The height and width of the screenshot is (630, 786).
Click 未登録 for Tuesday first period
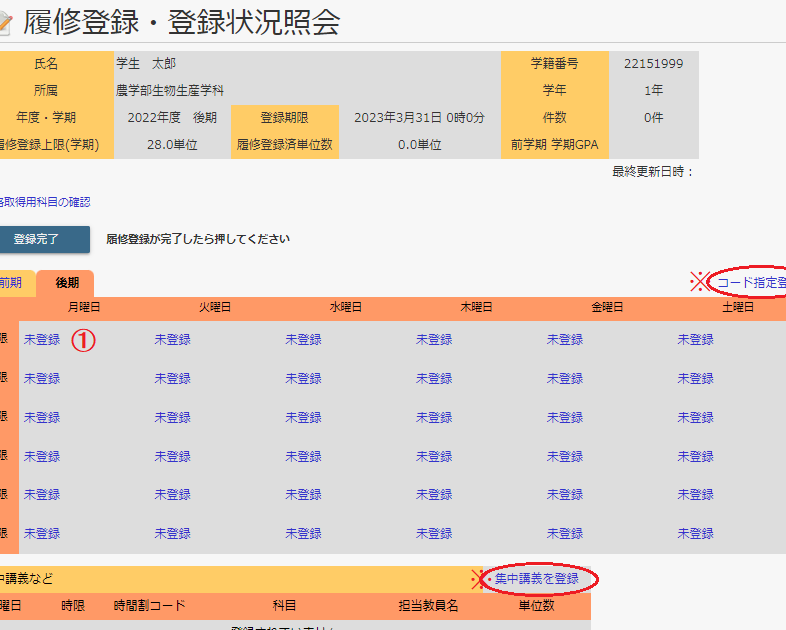coord(172,340)
